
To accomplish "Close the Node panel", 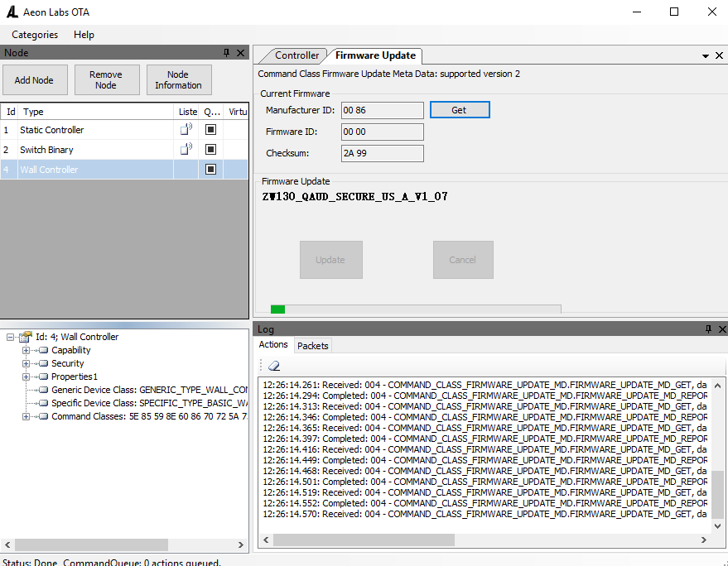I will click(240, 53).
